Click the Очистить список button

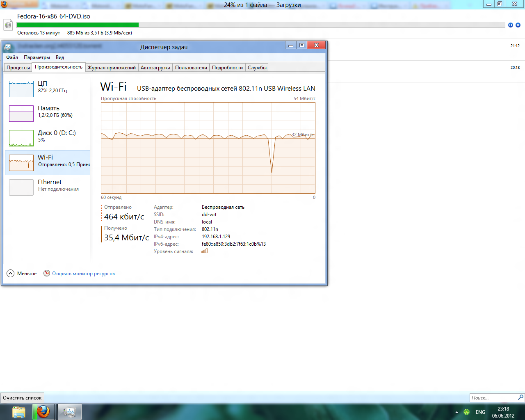[x=22, y=398]
